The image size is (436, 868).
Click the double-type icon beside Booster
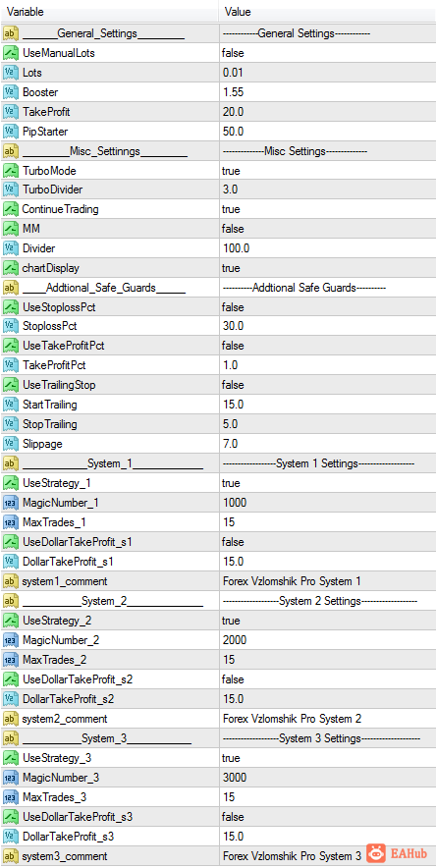point(11,92)
